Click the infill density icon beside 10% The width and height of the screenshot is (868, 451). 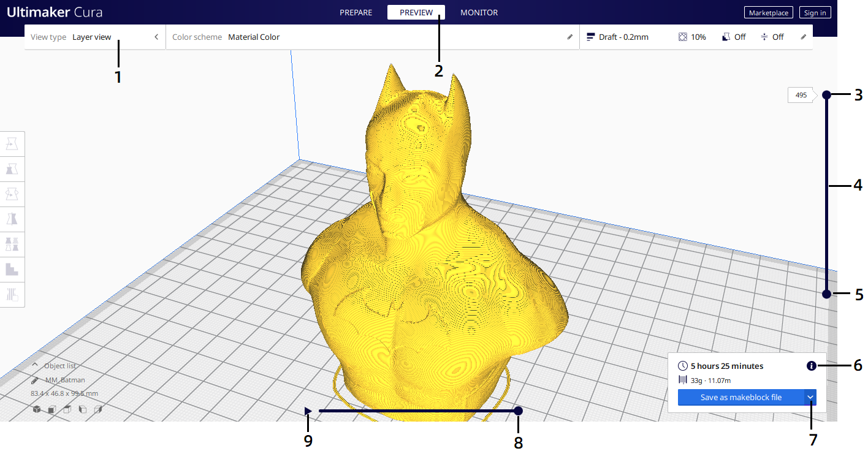point(683,37)
